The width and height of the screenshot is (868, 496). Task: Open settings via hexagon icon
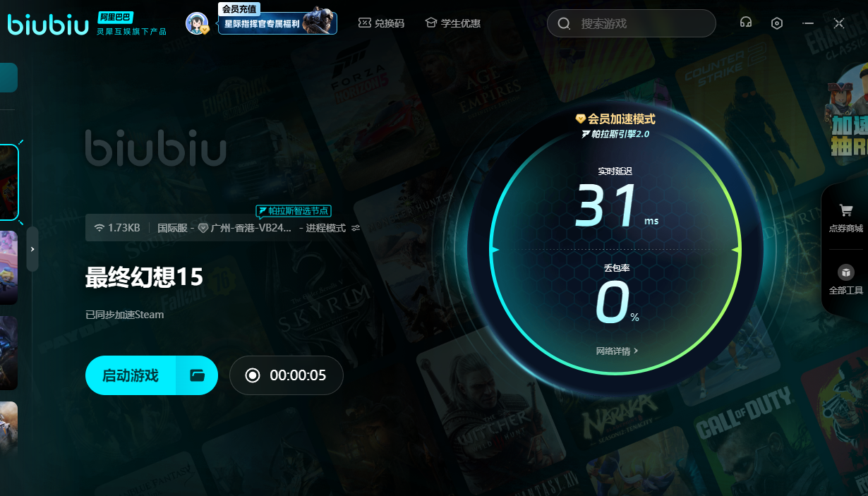point(777,23)
